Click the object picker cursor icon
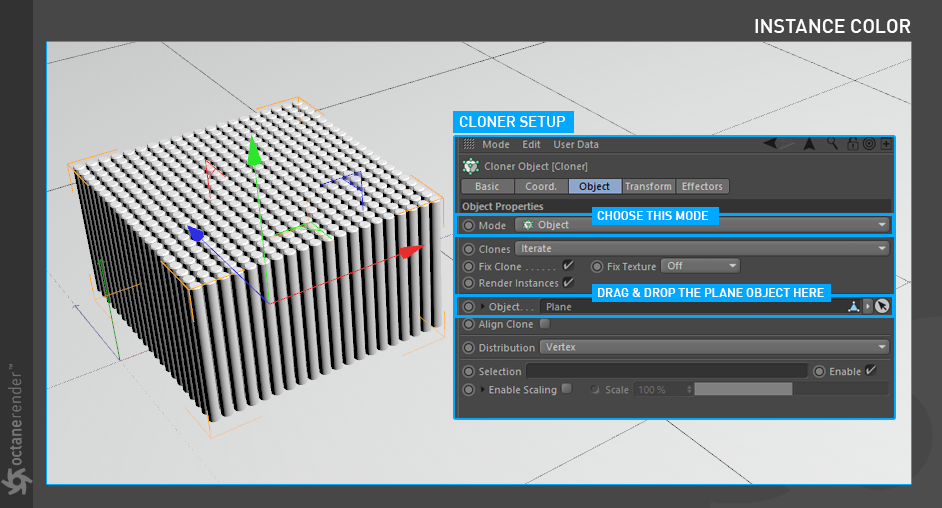The width and height of the screenshot is (942, 508). point(882,306)
